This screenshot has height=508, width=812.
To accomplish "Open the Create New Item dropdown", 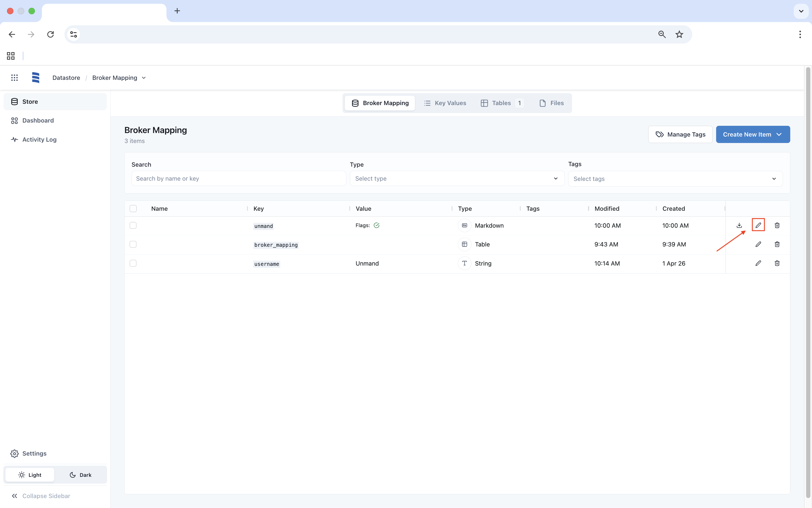I will click(753, 134).
